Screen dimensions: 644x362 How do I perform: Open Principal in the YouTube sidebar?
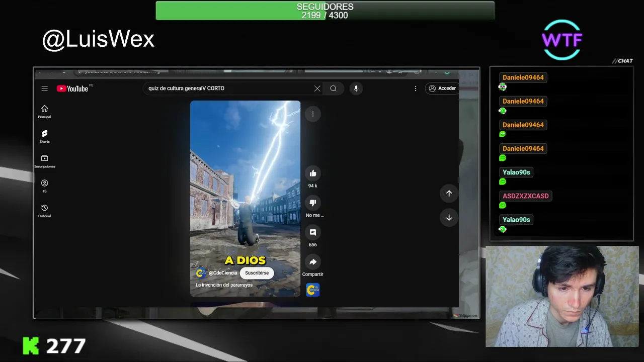44,112
